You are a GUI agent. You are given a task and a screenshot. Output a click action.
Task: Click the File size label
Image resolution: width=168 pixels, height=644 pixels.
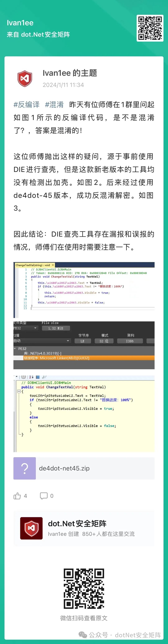[50, 323]
